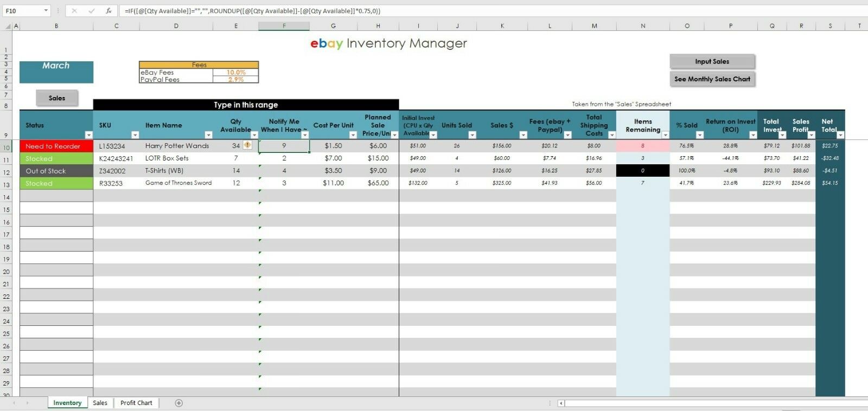Image resolution: width=868 pixels, height=411 pixels.
Task: Select the black Items Remaining 0 cell
Action: click(643, 171)
